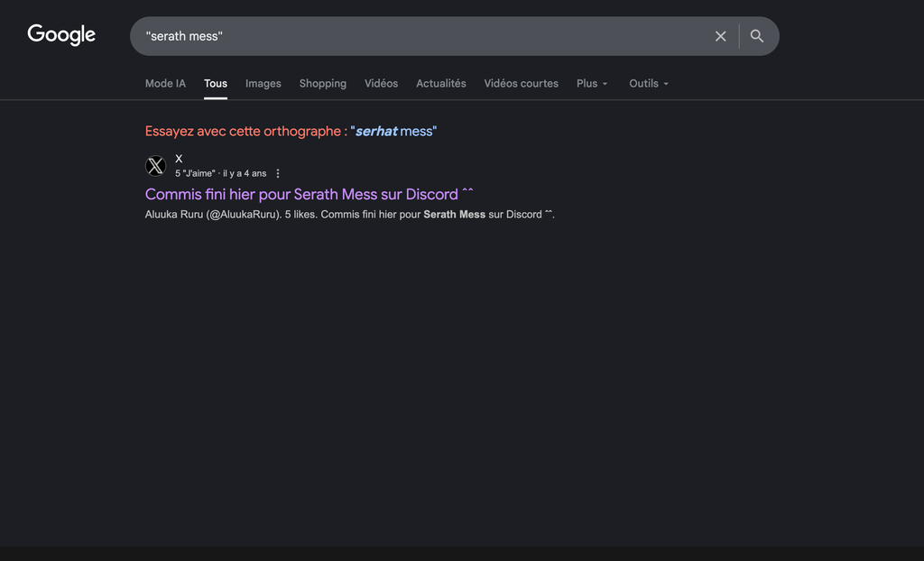This screenshot has width=924, height=561.
Task: Open the Vidéos courtes tab
Action: (521, 83)
